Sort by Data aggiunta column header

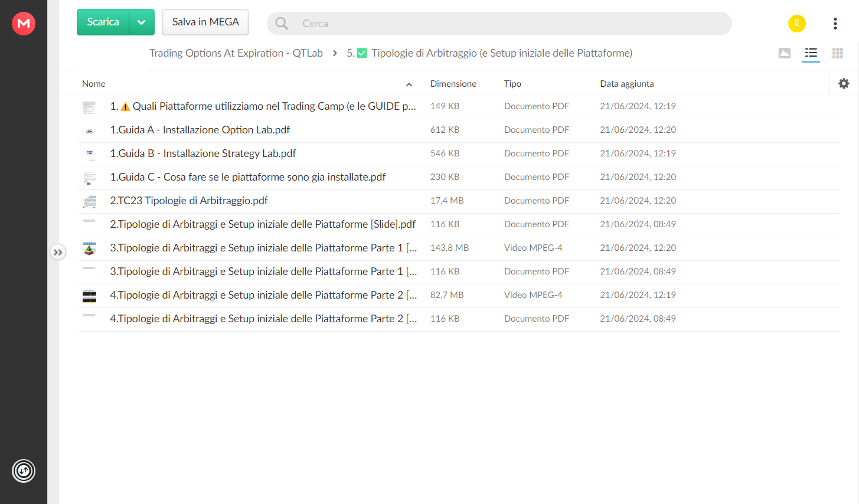pos(627,84)
